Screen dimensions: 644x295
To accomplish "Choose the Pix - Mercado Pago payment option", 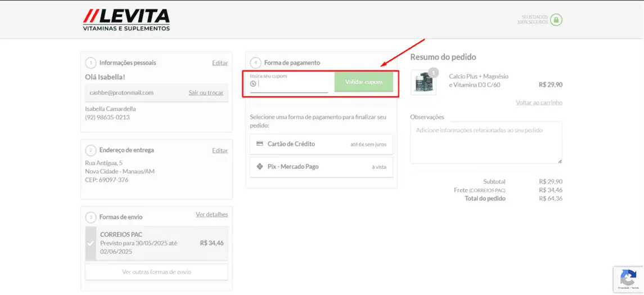I will [x=321, y=167].
